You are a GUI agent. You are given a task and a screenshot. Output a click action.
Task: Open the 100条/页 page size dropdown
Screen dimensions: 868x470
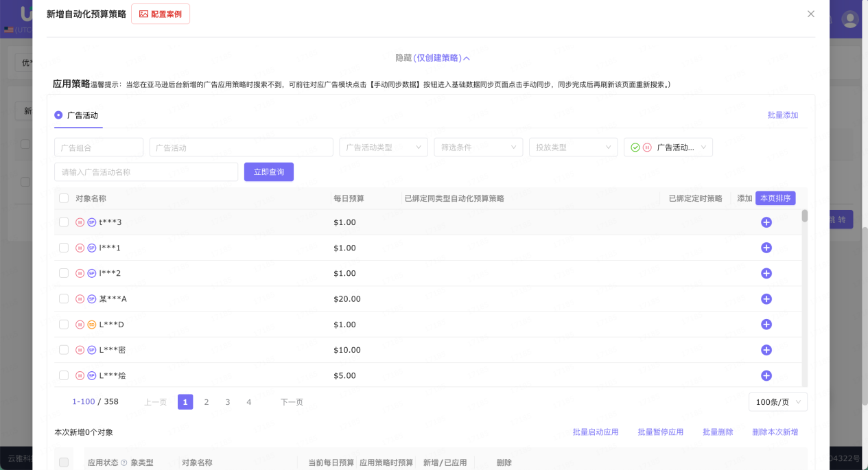pyautogui.click(x=777, y=401)
